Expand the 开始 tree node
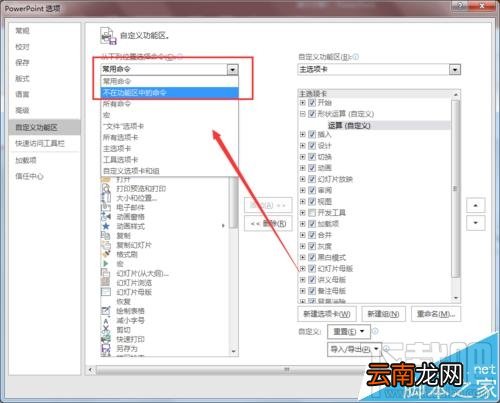The image size is (500, 403). click(x=302, y=102)
